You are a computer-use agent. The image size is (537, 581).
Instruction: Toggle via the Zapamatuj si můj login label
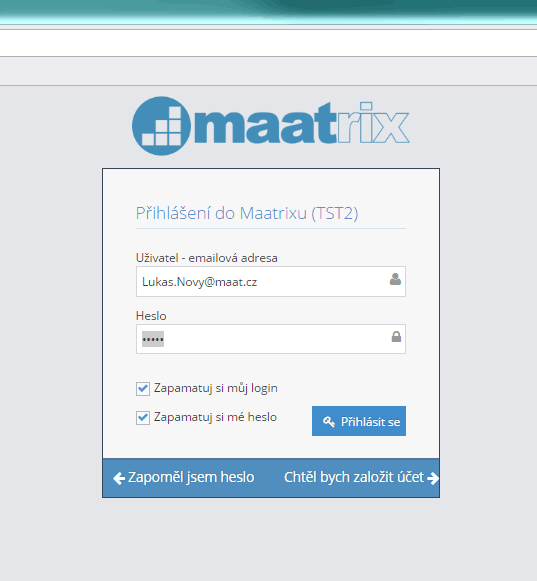click(x=216, y=388)
